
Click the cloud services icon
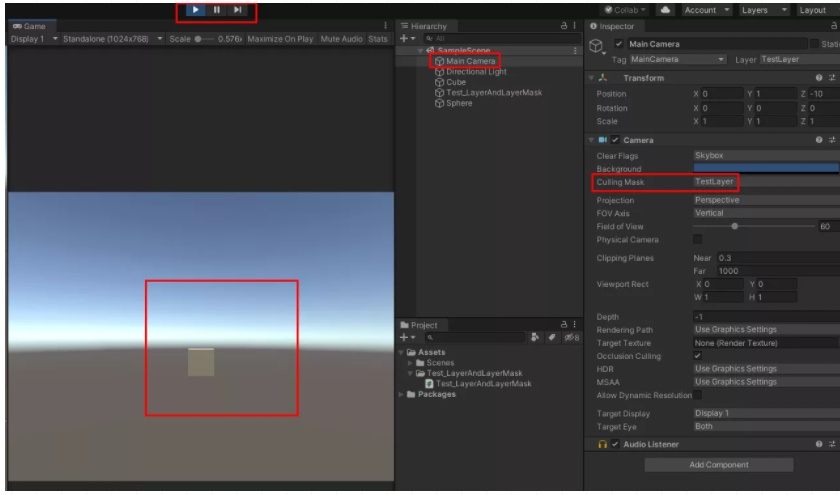point(665,10)
